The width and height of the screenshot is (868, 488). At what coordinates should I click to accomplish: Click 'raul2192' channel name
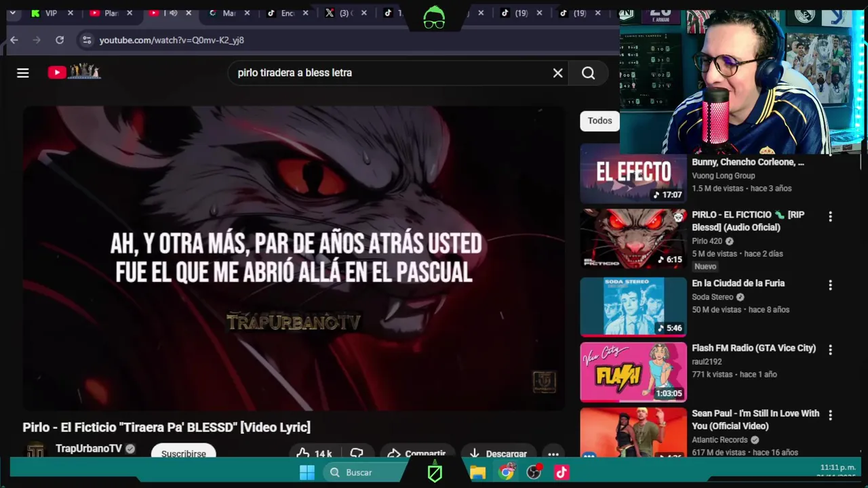[707, 362]
